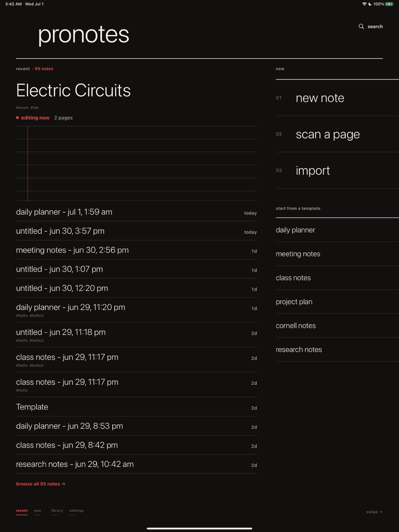Tap the swipe arrow hint
This screenshot has width=399, height=532.
coord(374,512)
